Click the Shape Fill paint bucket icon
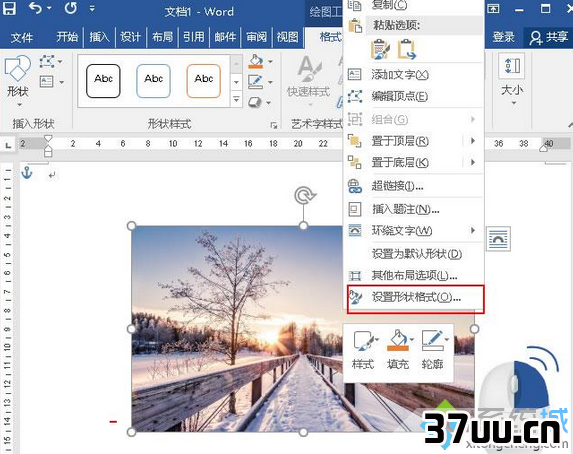Image resolution: width=573 pixels, height=454 pixels. (255, 61)
